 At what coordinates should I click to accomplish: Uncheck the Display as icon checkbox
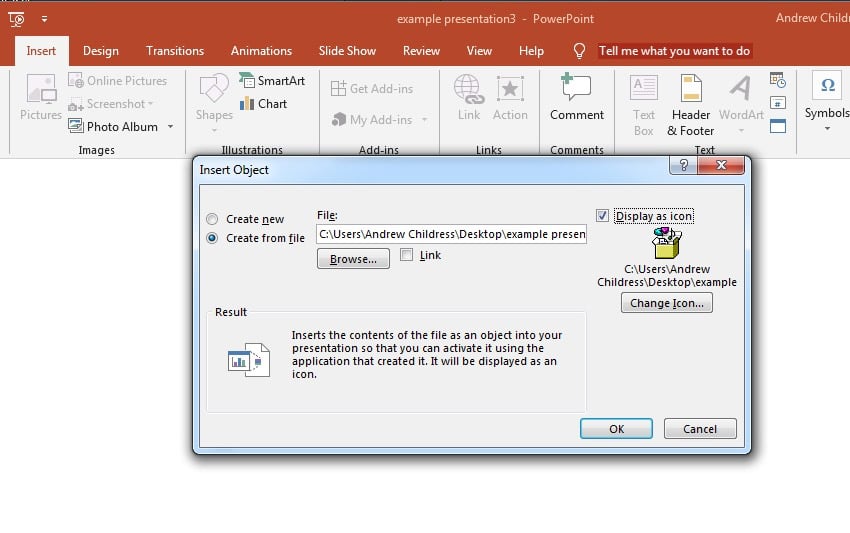[x=602, y=216]
